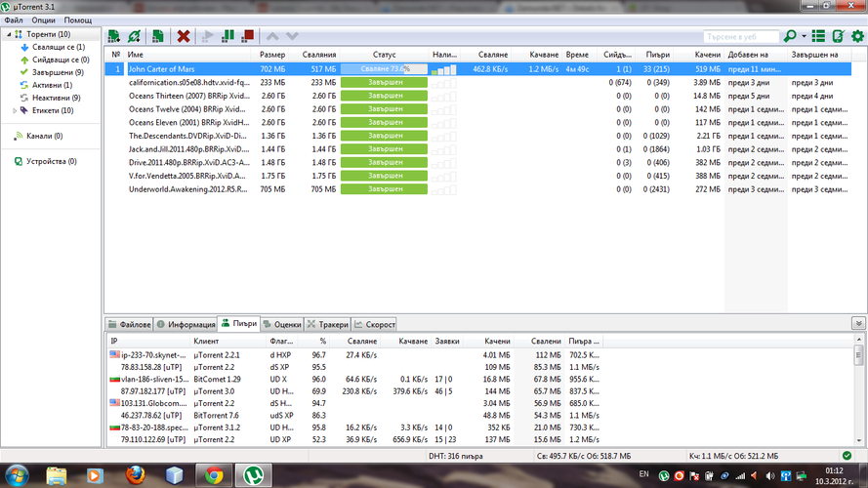Image resolution: width=868 pixels, height=488 pixels.
Task: Click the EN language indicator in tray
Action: click(x=643, y=474)
